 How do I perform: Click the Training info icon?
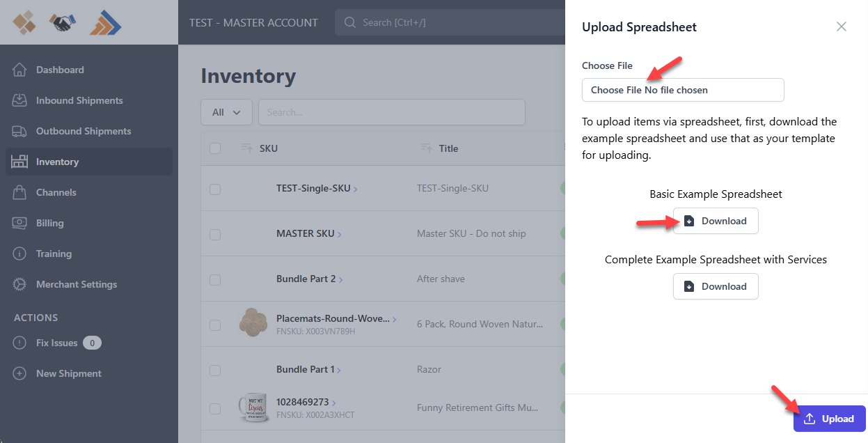point(19,254)
